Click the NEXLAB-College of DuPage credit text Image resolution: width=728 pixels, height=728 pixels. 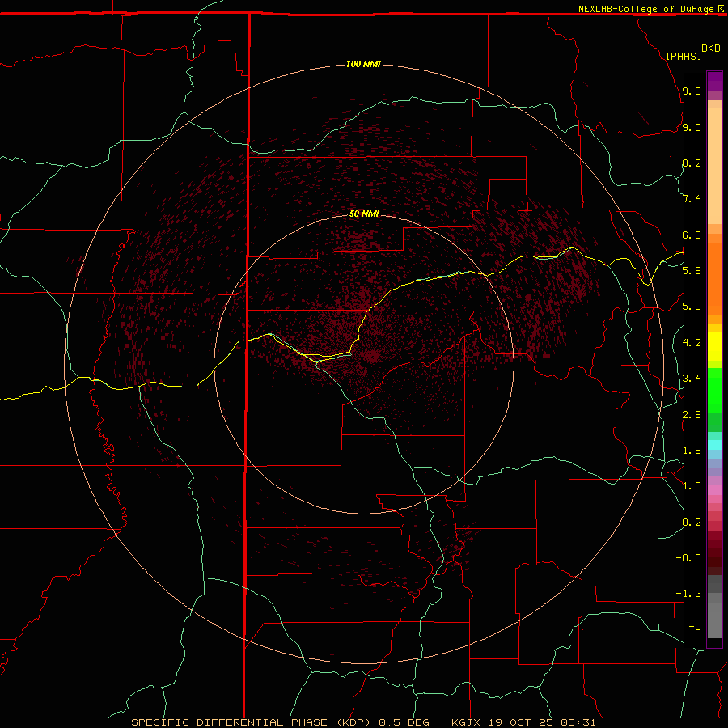(x=645, y=9)
